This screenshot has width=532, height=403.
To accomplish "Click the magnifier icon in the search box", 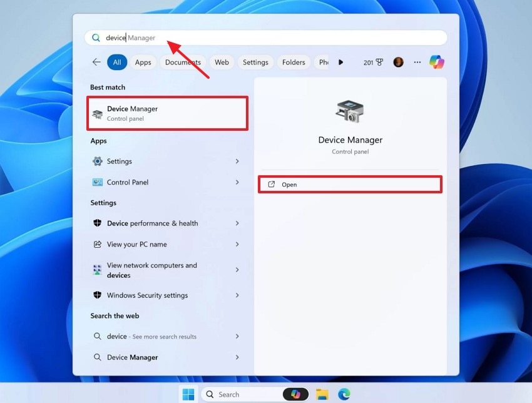I will click(96, 38).
